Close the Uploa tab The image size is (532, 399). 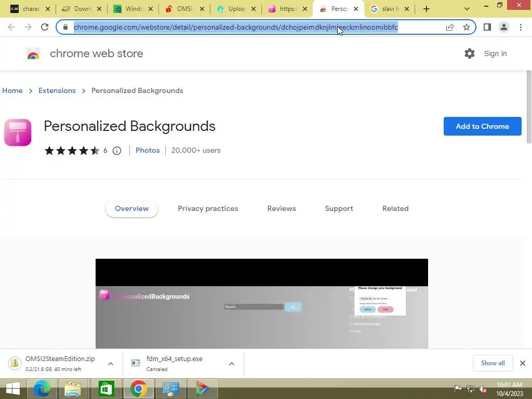click(254, 9)
